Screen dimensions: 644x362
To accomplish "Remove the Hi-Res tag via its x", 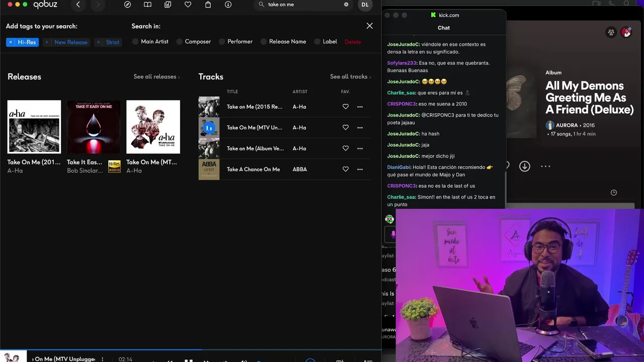I will 11,42.
